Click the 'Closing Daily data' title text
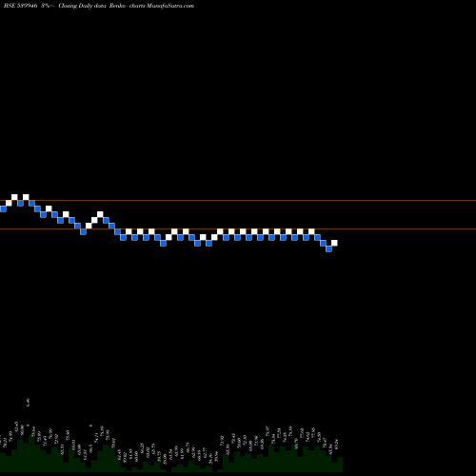 coord(82,6)
